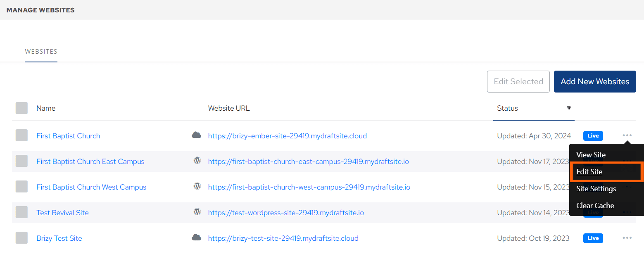Click cloud icon beside First Baptist Church
Viewport: 644px width, 254px height.
(x=196, y=135)
